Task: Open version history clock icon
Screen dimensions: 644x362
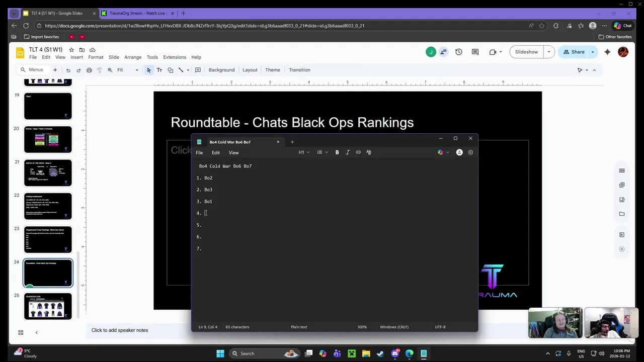Action: [459, 52]
